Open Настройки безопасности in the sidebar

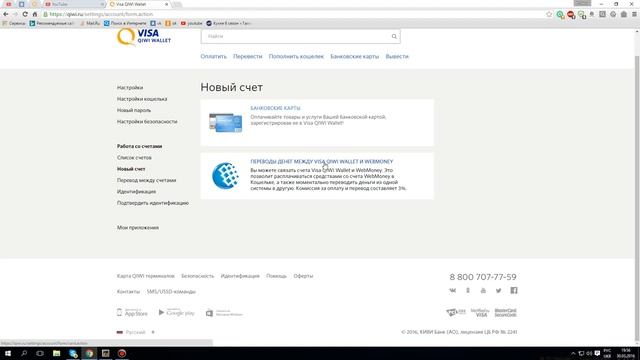click(147, 122)
